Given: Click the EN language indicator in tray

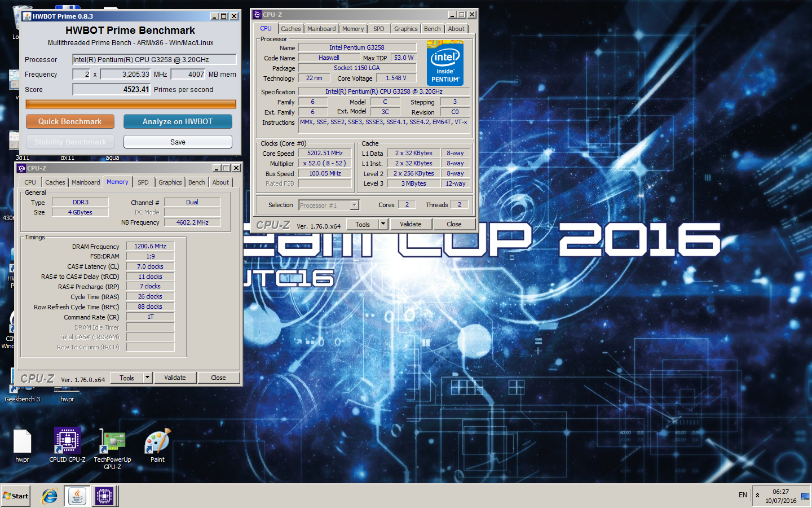Looking at the screenshot, I should 743,495.
